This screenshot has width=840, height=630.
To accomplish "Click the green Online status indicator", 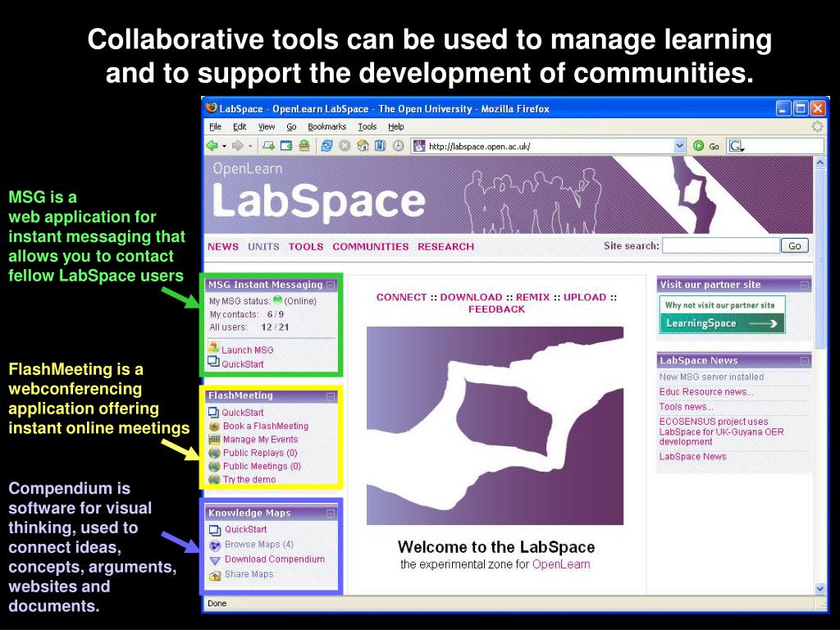I will (277, 300).
